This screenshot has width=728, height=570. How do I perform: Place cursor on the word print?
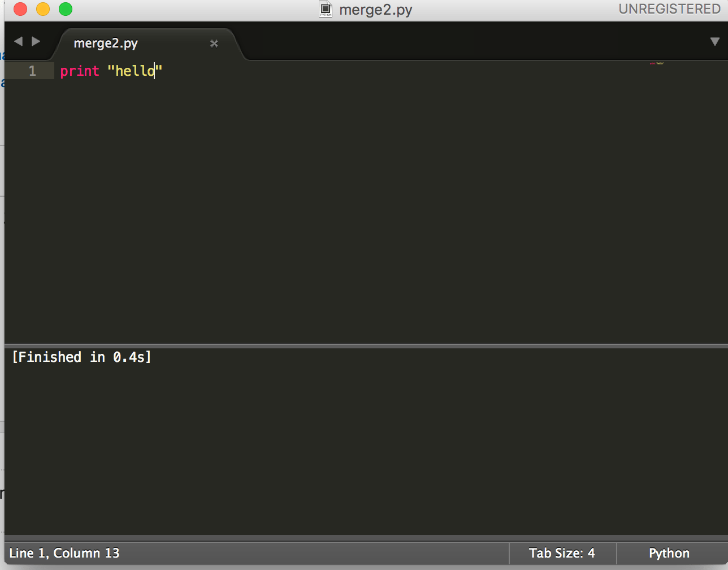pos(79,71)
